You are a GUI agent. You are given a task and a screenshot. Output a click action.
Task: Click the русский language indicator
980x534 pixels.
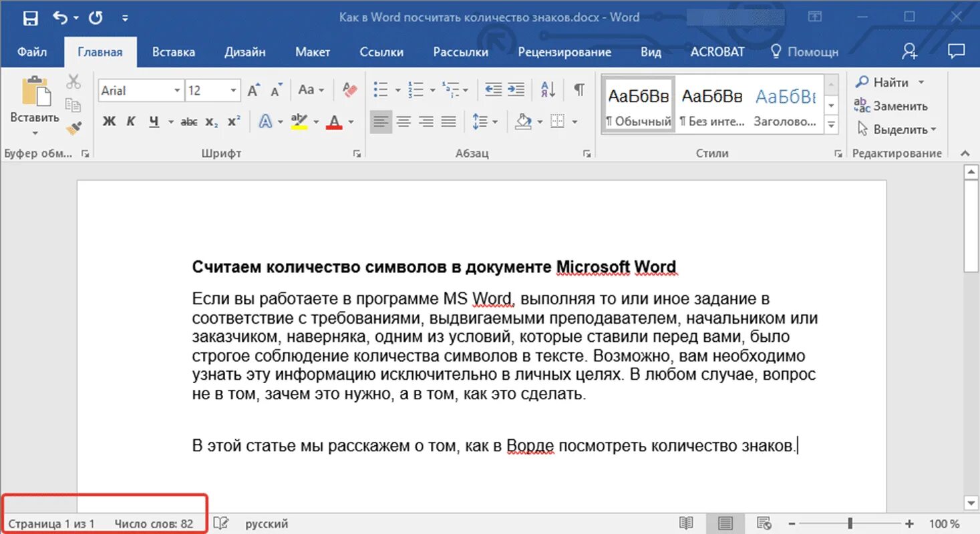point(267,524)
